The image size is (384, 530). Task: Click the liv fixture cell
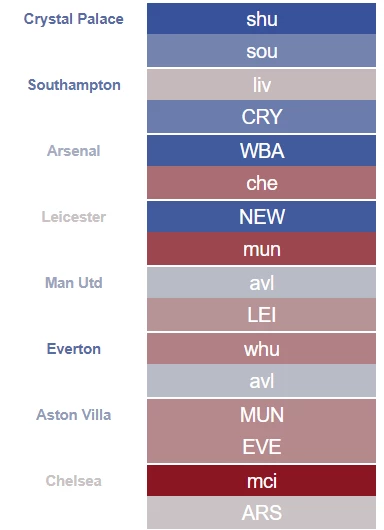261,85
